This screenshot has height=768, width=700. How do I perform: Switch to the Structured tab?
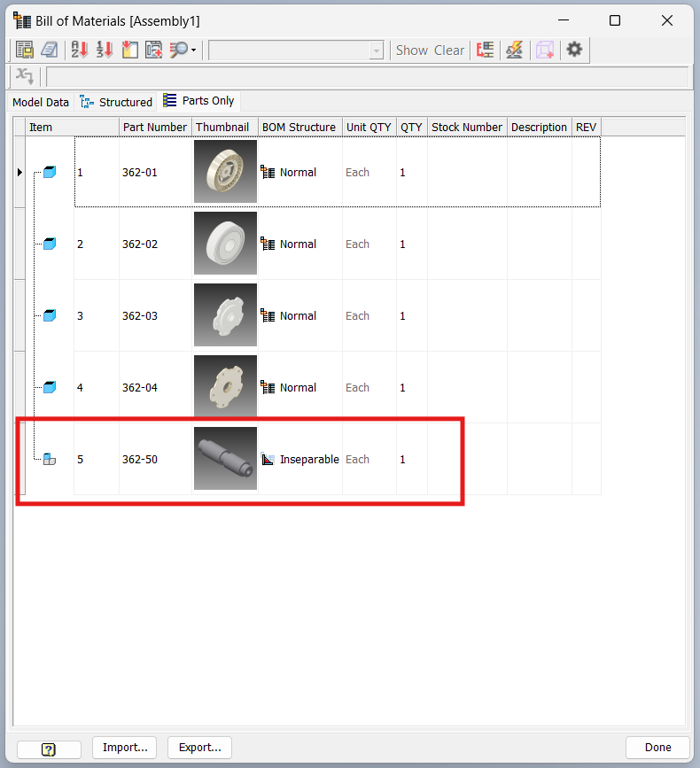116,102
